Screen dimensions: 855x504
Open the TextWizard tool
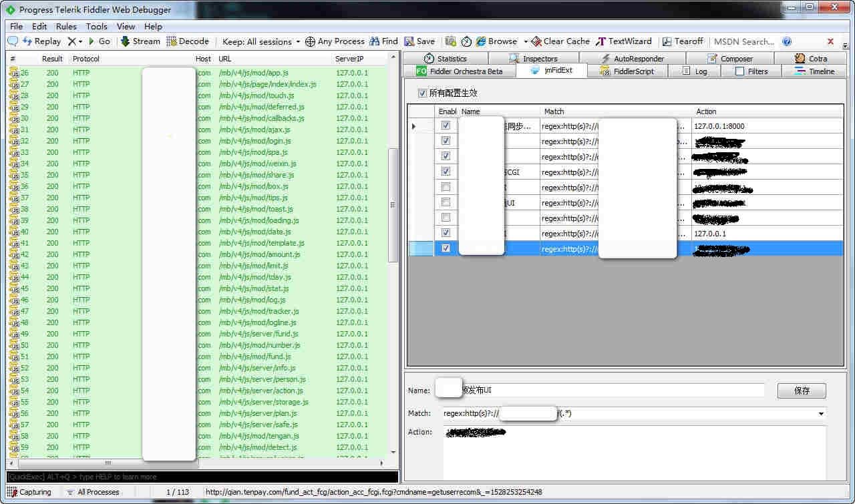[x=624, y=41]
